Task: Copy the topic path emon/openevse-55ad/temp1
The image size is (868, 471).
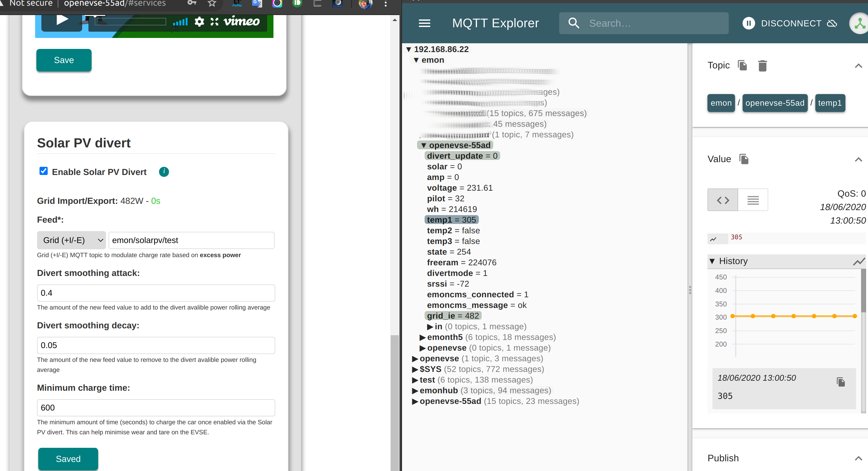Action: [x=742, y=65]
